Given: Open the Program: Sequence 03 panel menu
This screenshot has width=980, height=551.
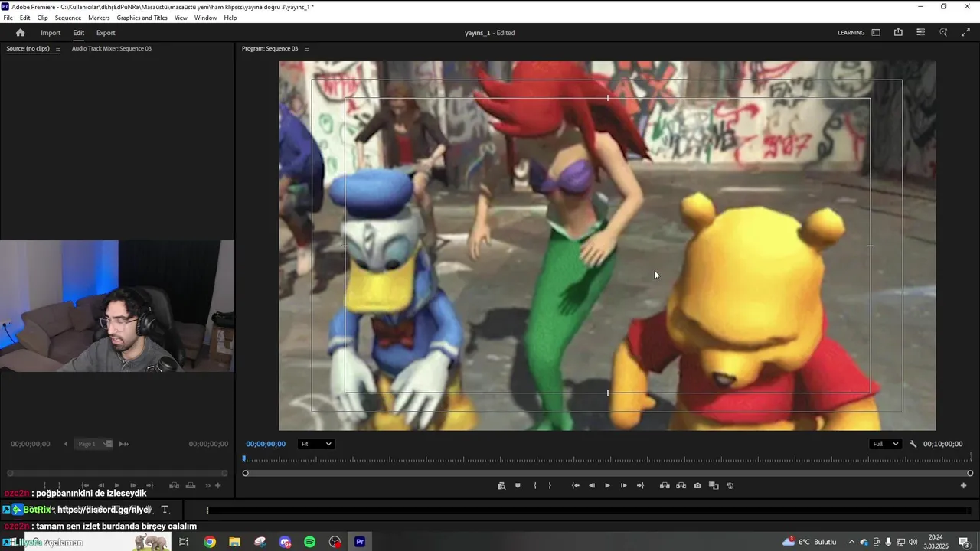Looking at the screenshot, I should tap(306, 49).
